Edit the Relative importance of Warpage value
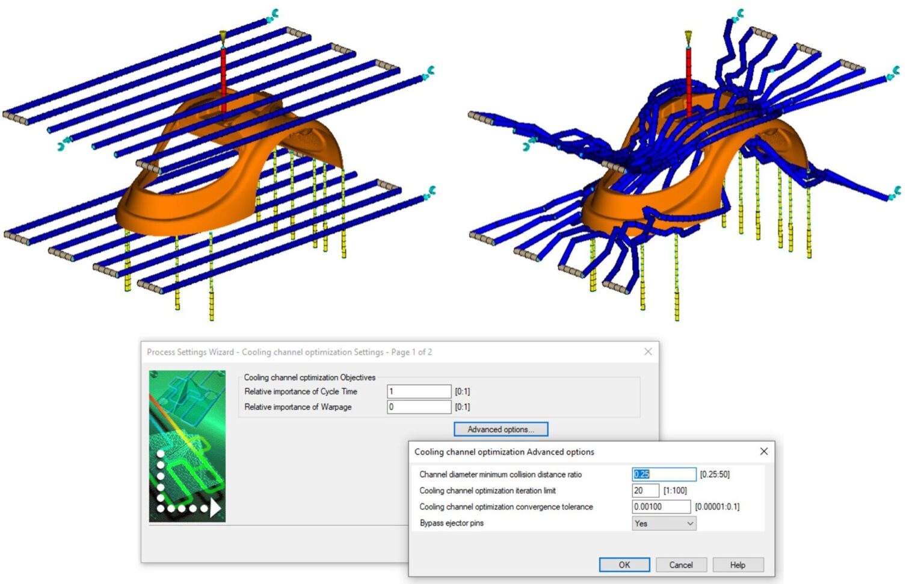This screenshot has width=924, height=584. [x=419, y=406]
